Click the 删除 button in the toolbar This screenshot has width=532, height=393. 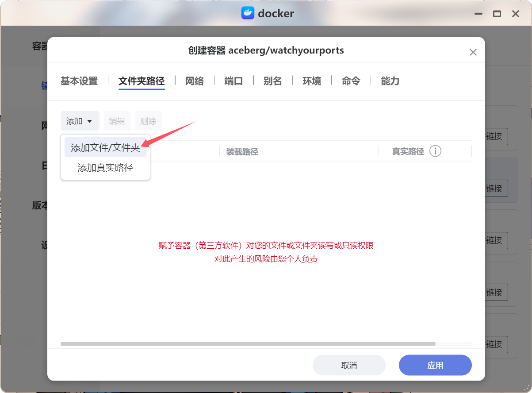148,120
